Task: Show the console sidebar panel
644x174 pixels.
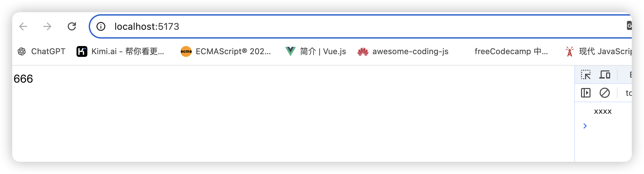Action: coord(586,93)
